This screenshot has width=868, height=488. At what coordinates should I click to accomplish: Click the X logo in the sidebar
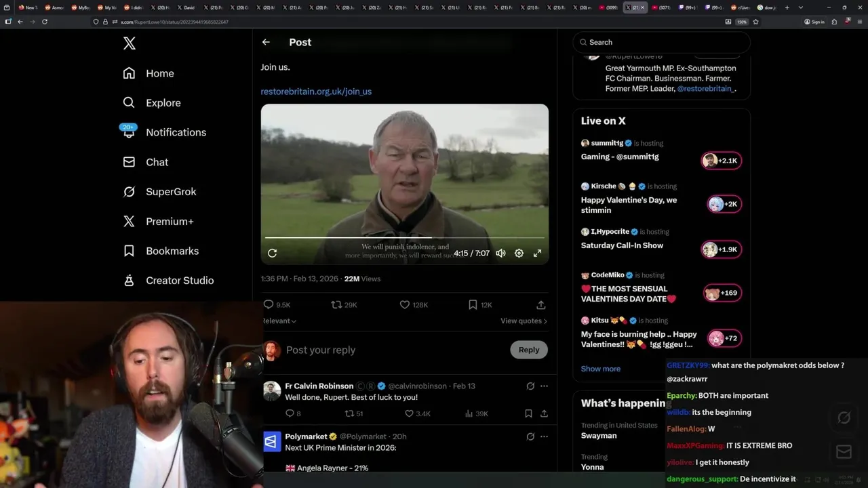tap(130, 43)
